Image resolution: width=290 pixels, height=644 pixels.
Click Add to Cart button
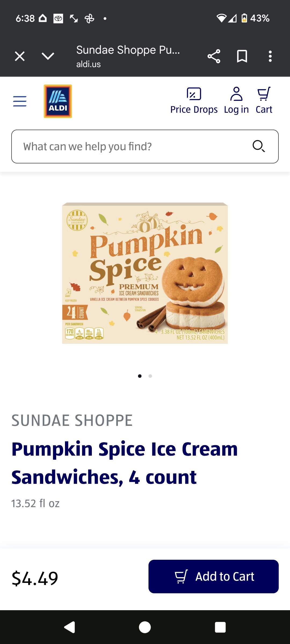(x=213, y=576)
